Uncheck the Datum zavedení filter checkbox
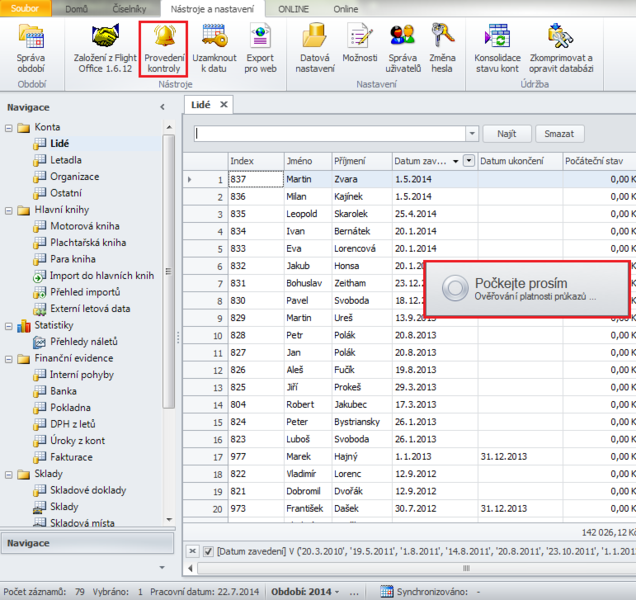The image size is (636, 600). [x=208, y=551]
